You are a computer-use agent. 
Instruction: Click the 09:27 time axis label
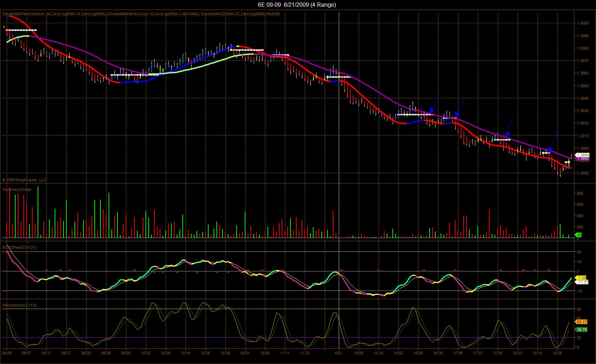66,353
